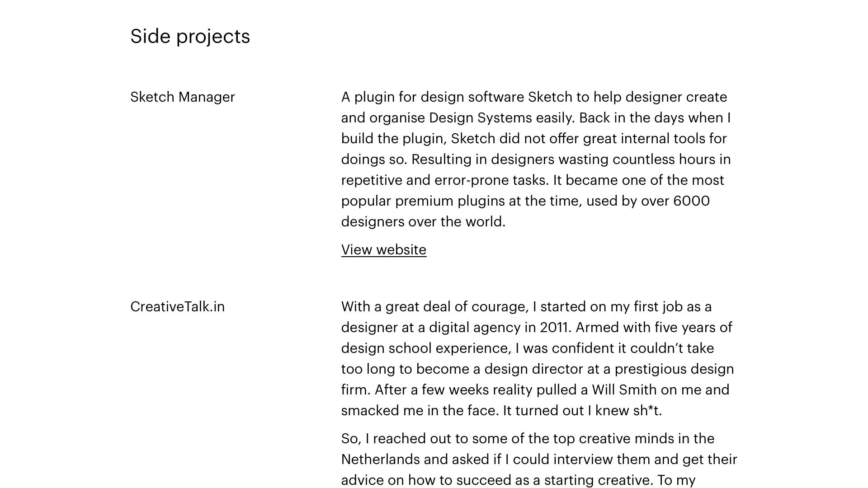Screen dimensions: 868x488
Task: Select the Sketch Manager project title
Action: pos(183,97)
